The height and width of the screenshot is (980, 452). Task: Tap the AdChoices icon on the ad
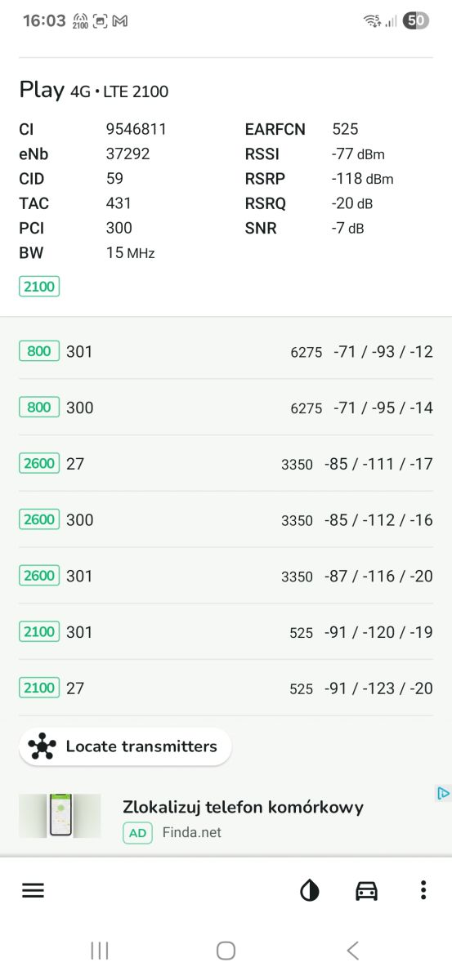click(x=442, y=793)
